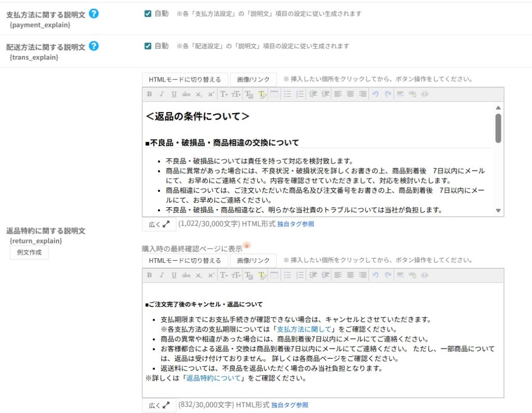Open help icon beside 支払方法に関する説明文
532x413 pixels.
94,14
